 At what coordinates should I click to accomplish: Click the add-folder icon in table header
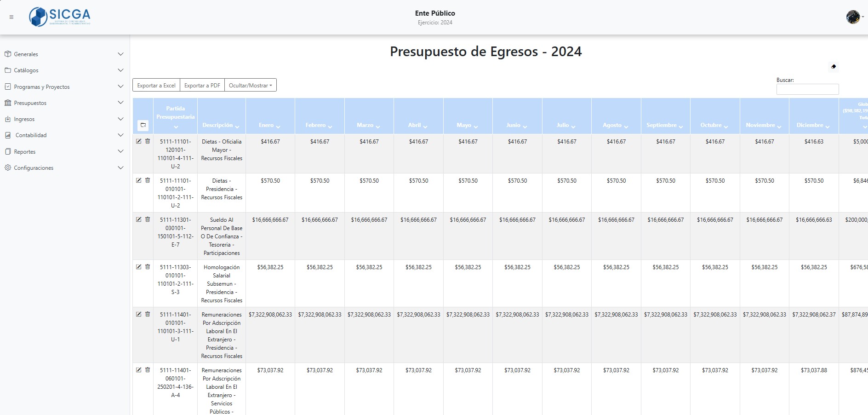click(143, 125)
